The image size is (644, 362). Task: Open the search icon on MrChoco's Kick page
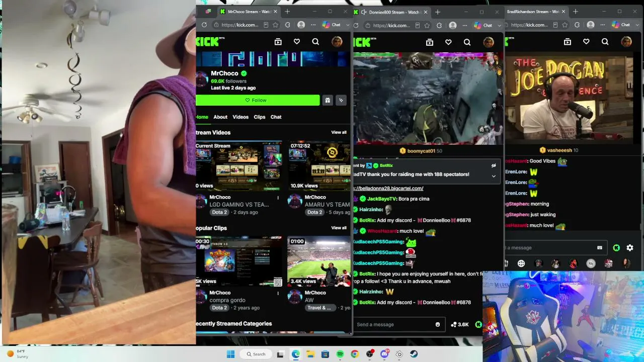pyautogui.click(x=315, y=42)
